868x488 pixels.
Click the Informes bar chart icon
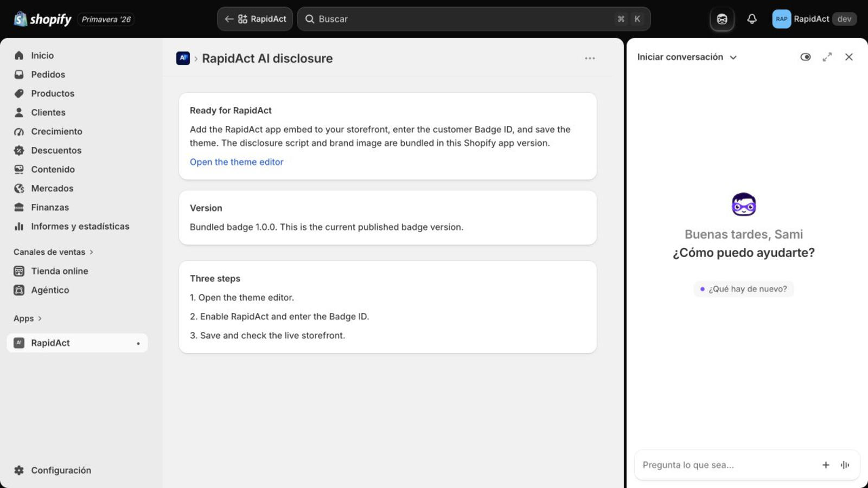pos(19,226)
